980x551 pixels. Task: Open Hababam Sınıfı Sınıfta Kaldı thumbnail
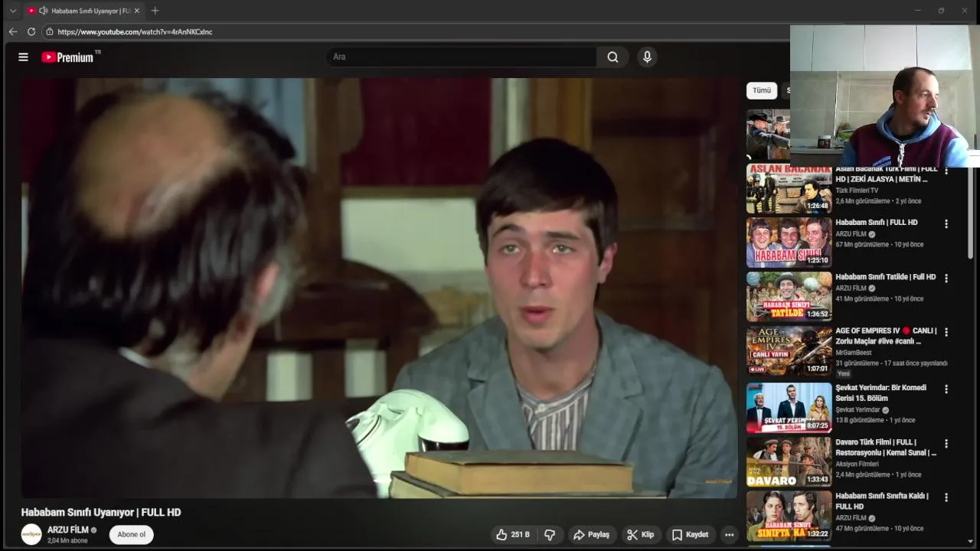click(x=789, y=516)
